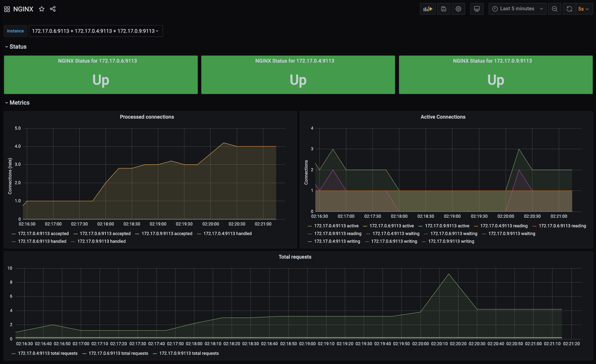Open NGINX Status for 172.17.0.6:9113 panel title
This screenshot has height=364, width=596.
point(97,61)
